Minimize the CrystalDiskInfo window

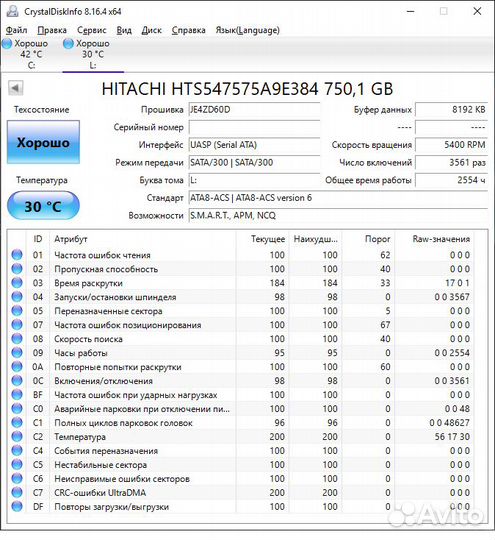pos(410,11)
